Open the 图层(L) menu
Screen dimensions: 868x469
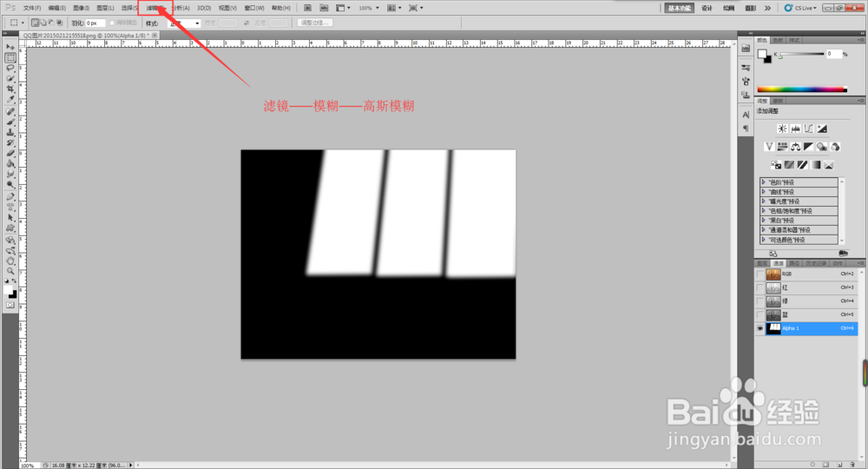(x=105, y=8)
